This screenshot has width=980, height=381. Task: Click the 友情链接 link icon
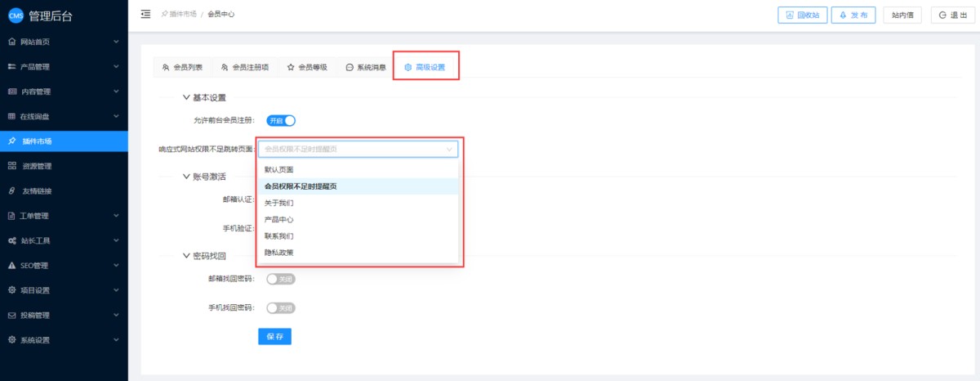click(11, 191)
